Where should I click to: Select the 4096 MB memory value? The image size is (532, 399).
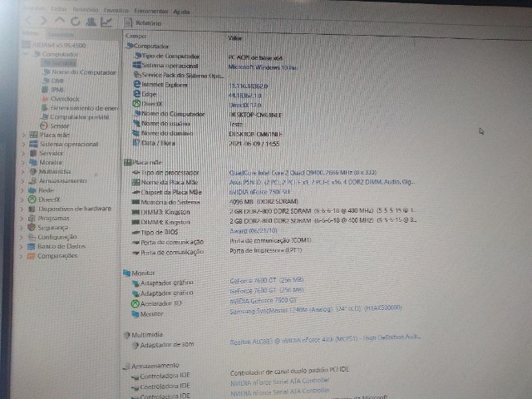264,201
